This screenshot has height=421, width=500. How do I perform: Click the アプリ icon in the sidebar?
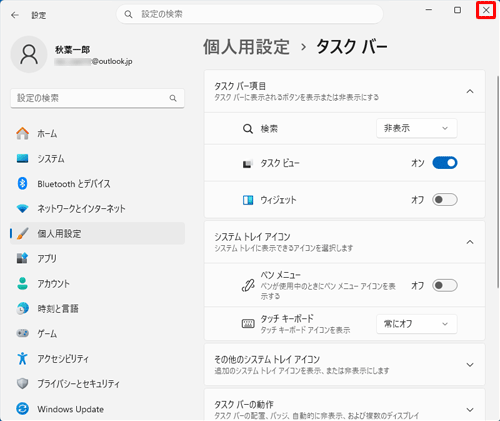(x=22, y=259)
